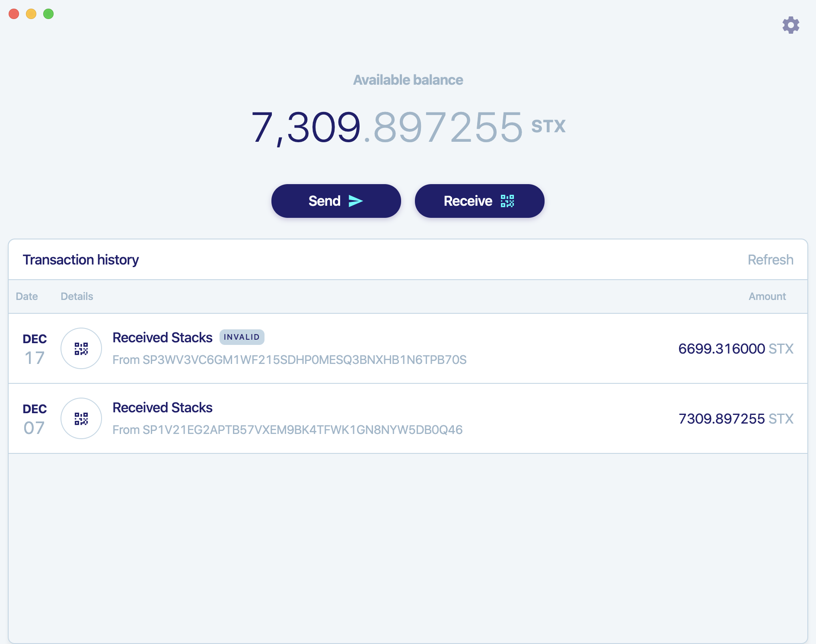Click the QR code icon on the Receive button
This screenshot has height=644, width=816.
508,201
